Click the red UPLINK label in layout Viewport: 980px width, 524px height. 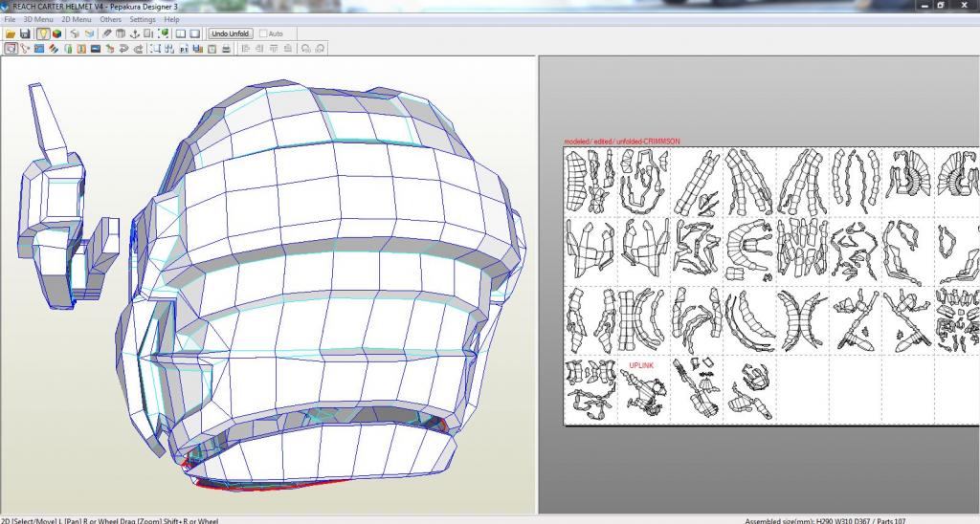tap(641, 365)
